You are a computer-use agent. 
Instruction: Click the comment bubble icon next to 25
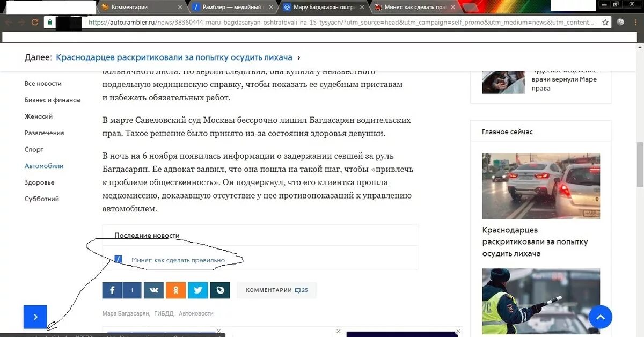tap(298, 290)
